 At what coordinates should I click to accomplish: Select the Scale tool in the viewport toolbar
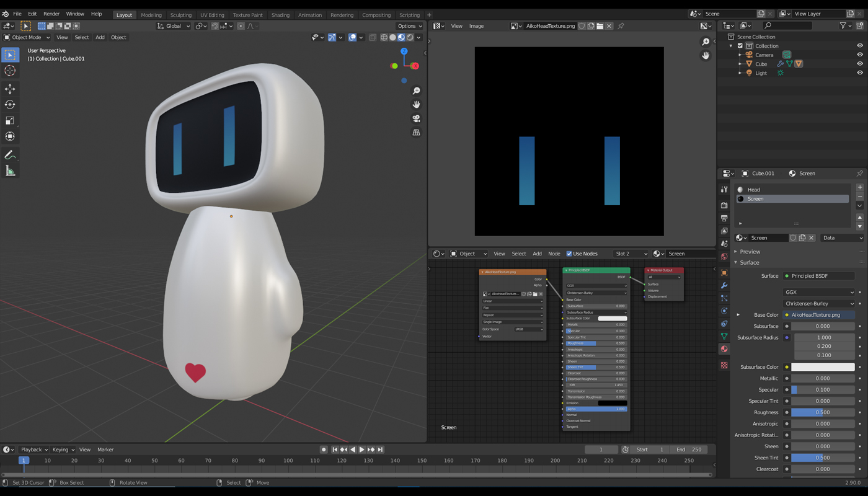[x=10, y=121]
